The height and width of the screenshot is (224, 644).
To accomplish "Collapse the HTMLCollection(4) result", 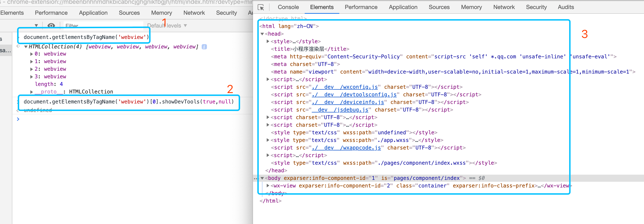I will coord(26,47).
